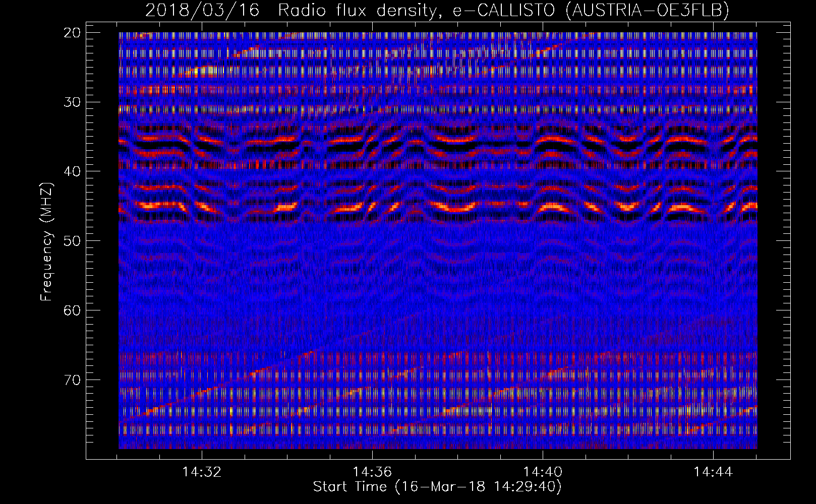The height and width of the screenshot is (504, 816).
Task: Click the '14:40' time tick label
Action: coord(543,472)
